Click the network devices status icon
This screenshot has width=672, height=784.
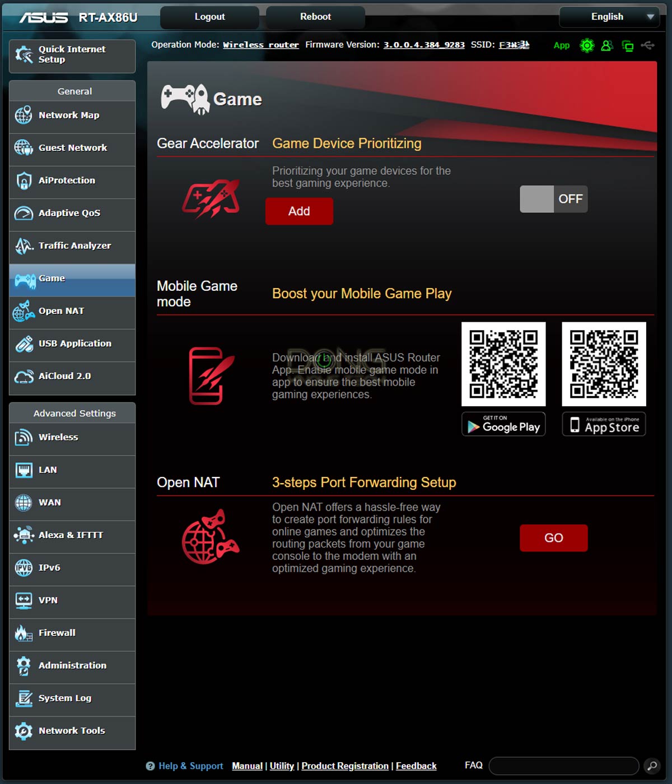tap(628, 46)
